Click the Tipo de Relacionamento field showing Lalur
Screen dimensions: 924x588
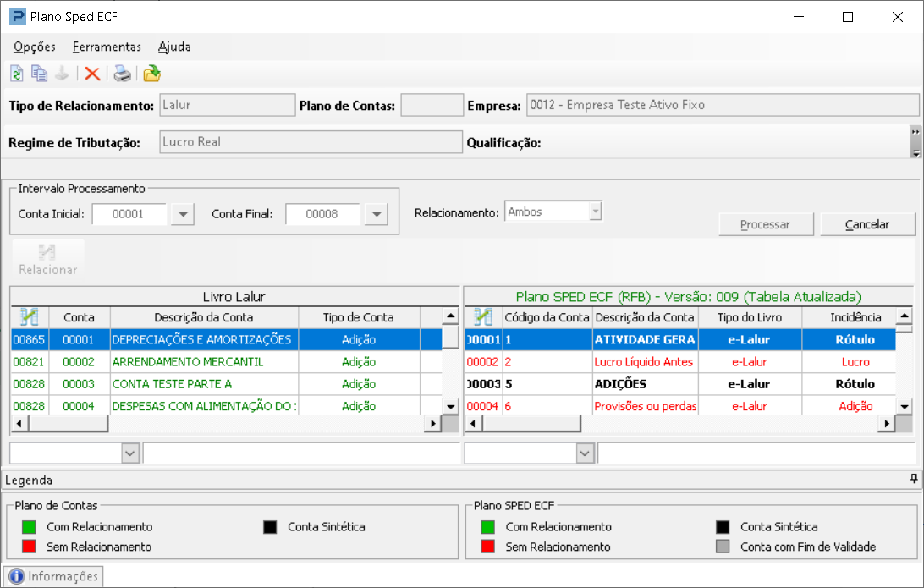228,105
